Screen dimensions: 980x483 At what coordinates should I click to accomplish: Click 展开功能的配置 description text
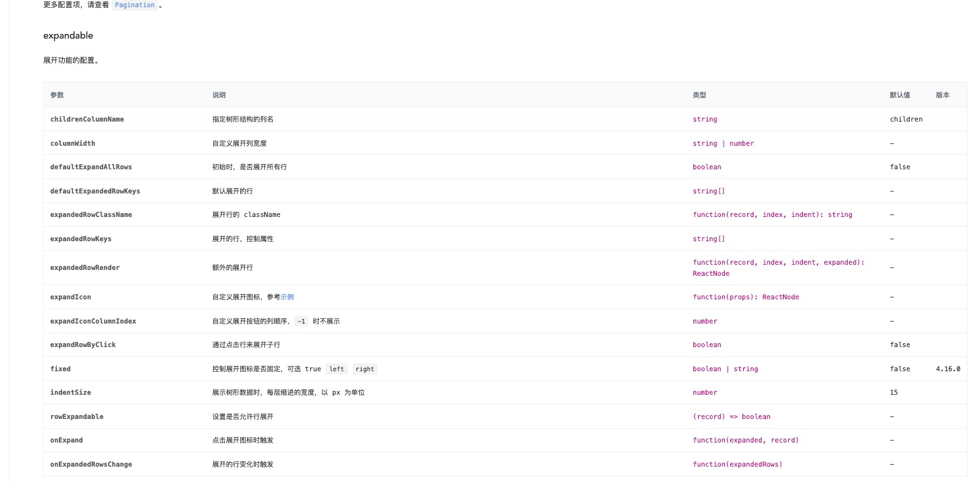[x=71, y=60]
